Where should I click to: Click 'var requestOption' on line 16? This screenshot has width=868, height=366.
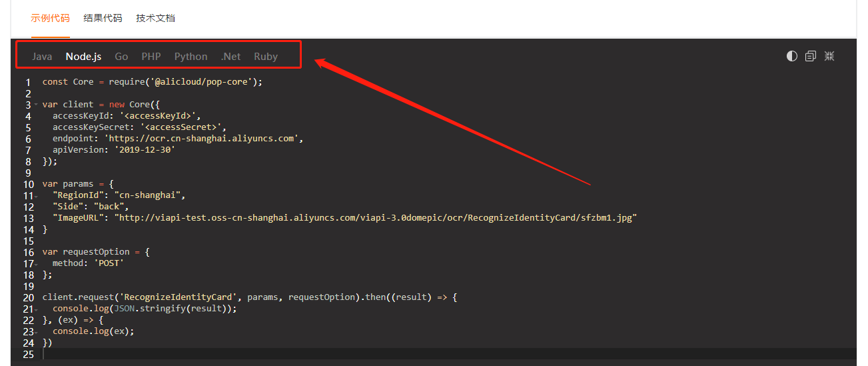(x=86, y=252)
